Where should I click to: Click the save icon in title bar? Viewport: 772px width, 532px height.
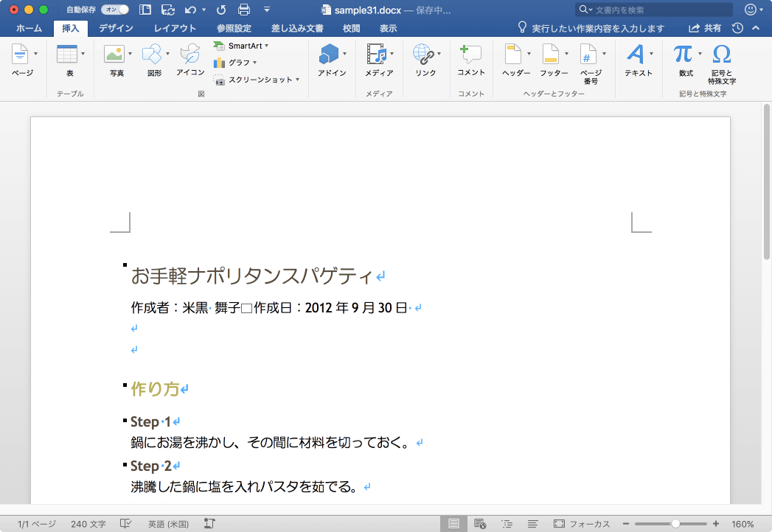[168, 10]
